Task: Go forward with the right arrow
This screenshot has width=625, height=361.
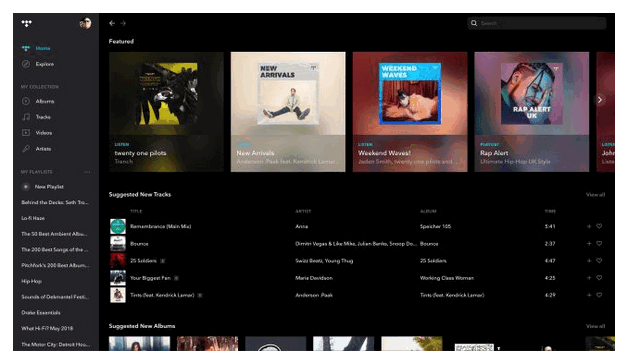Action: [123, 23]
